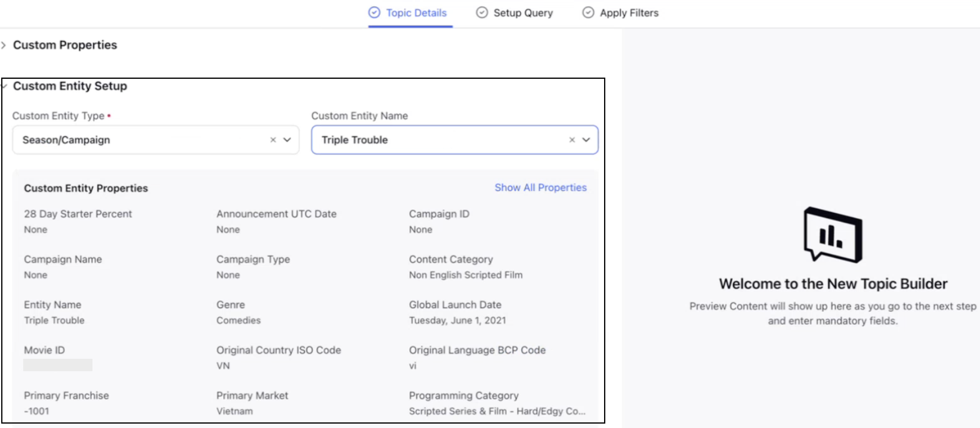The width and height of the screenshot is (980, 428).
Task: Select the Vietnam market value
Action: [235, 411]
